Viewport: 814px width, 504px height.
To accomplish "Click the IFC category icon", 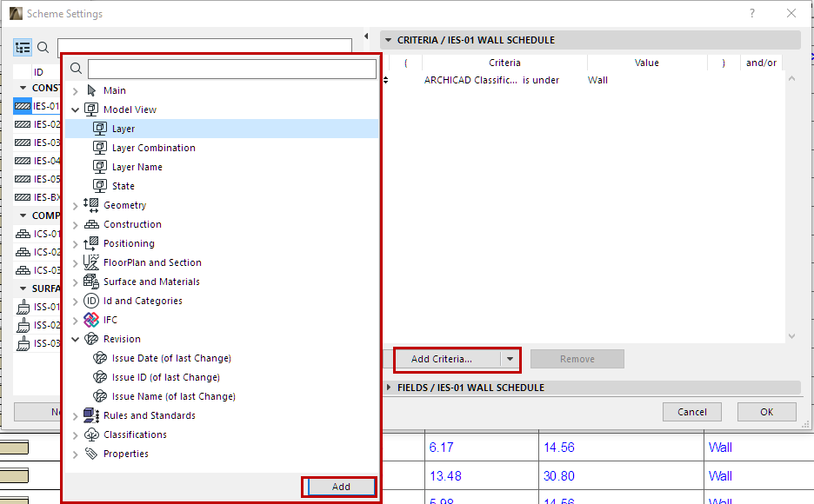I will (x=91, y=320).
